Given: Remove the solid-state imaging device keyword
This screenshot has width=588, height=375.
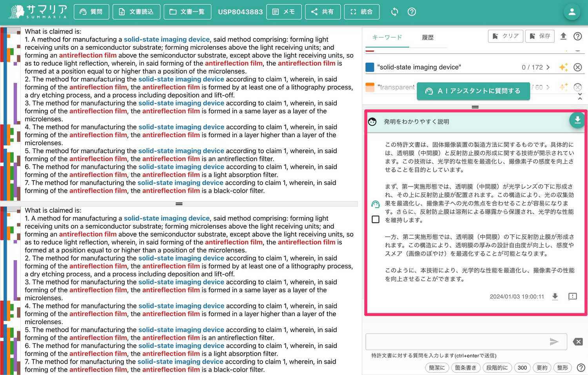Looking at the screenshot, I should (577, 67).
